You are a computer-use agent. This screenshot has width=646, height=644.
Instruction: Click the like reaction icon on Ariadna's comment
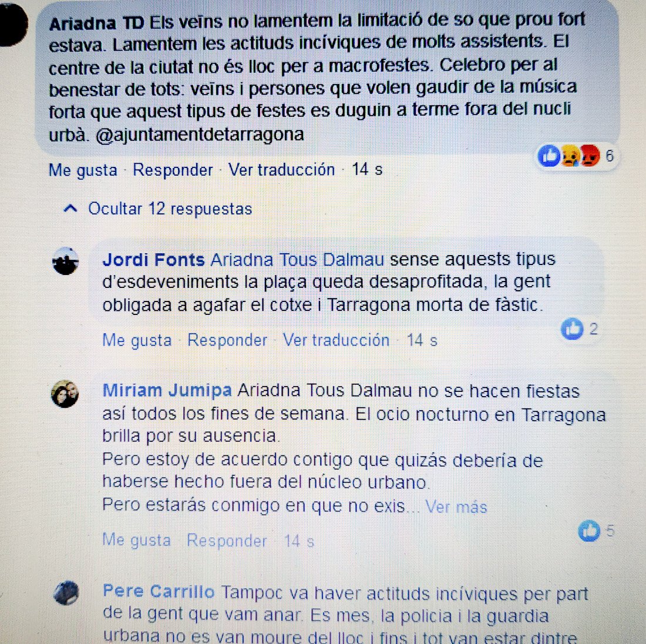549,156
